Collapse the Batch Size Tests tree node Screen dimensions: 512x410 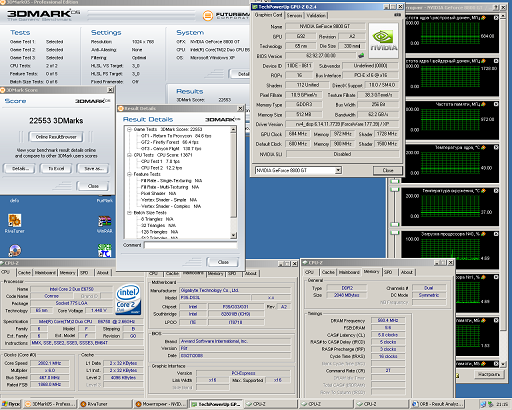click(x=129, y=213)
